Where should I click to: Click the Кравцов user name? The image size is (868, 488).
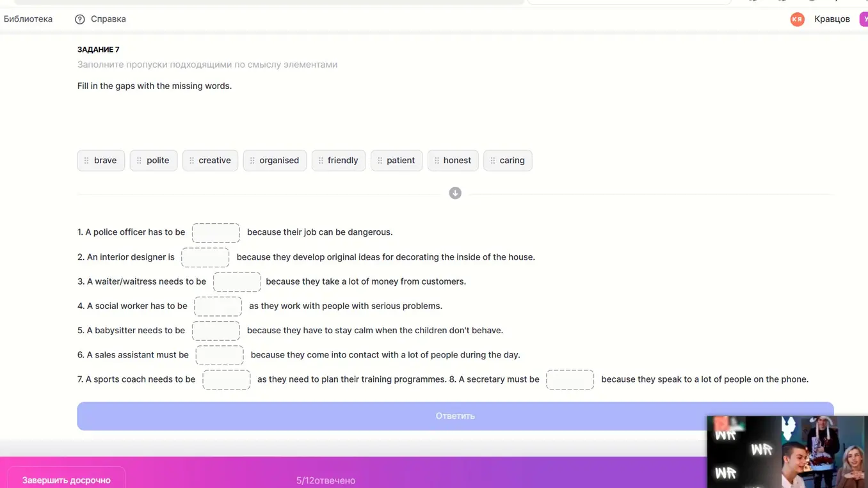pos(832,19)
